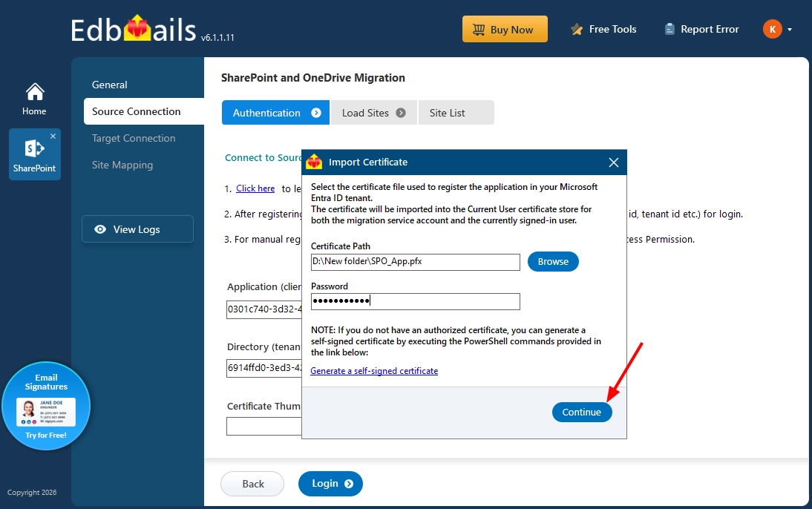812x509 pixels.
Task: Click 'SharePoint and OneDrive Migration' title
Action: [x=312, y=78]
